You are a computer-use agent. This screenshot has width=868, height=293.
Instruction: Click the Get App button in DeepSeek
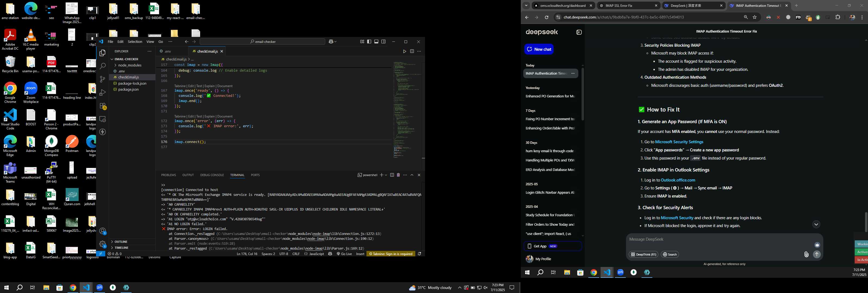(553, 246)
